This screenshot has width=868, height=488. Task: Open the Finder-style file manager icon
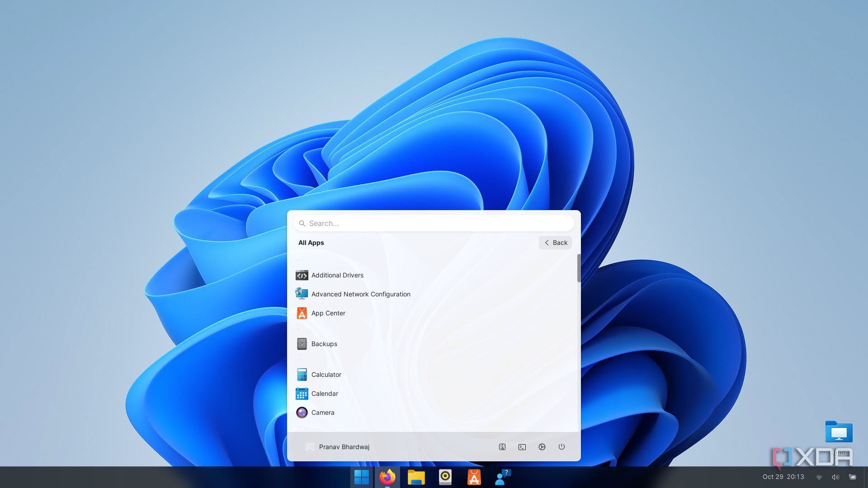pyautogui.click(x=502, y=447)
